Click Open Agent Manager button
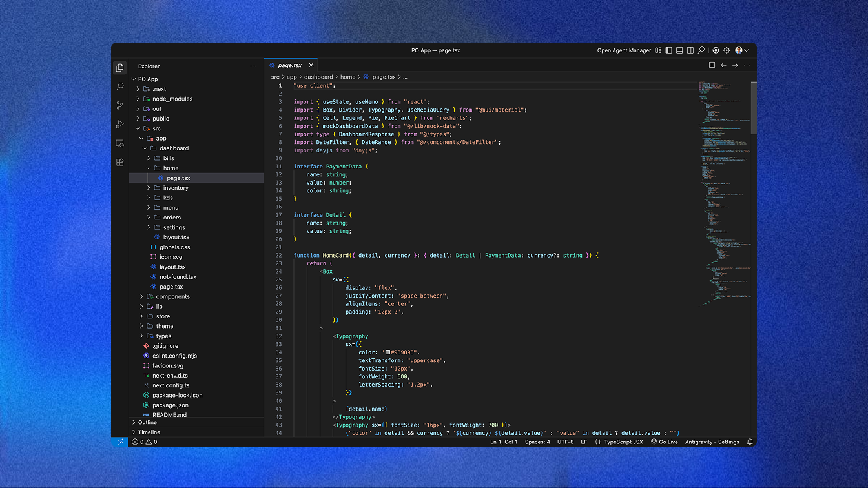Viewport: 868px width, 488px height. tap(624, 50)
